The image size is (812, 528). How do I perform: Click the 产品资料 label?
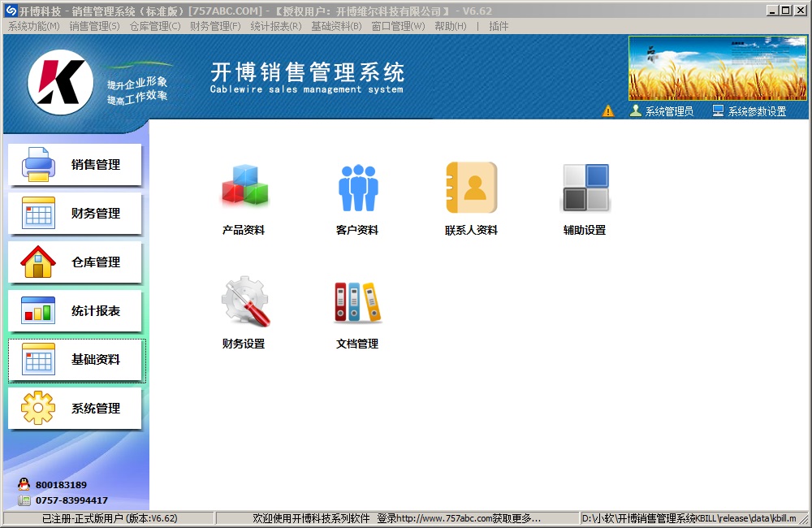pos(244,230)
